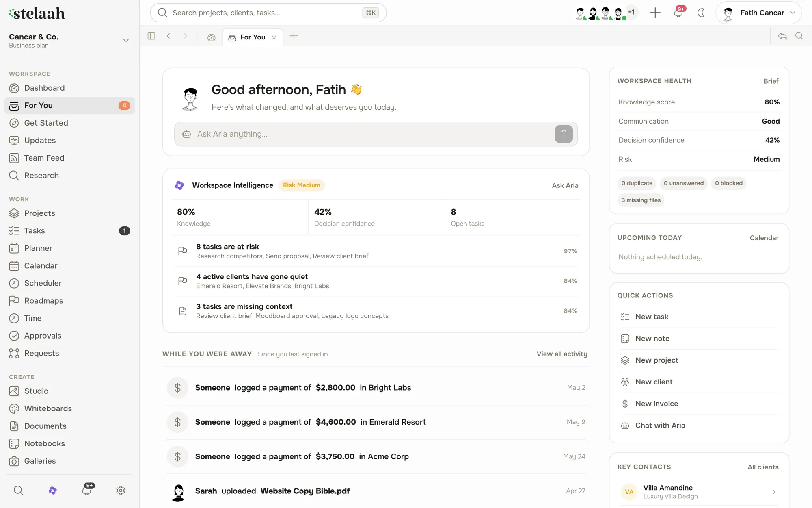Focus the search projects, clients, tasks field
Viewport: 812px width, 508px height.
pos(268,13)
